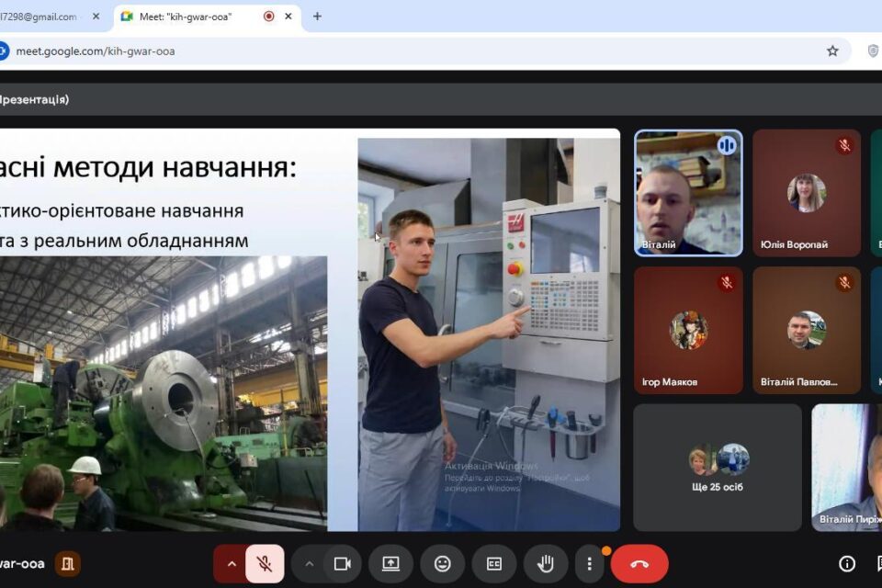Send an emoji reaction
The image size is (882, 588).
tap(443, 563)
